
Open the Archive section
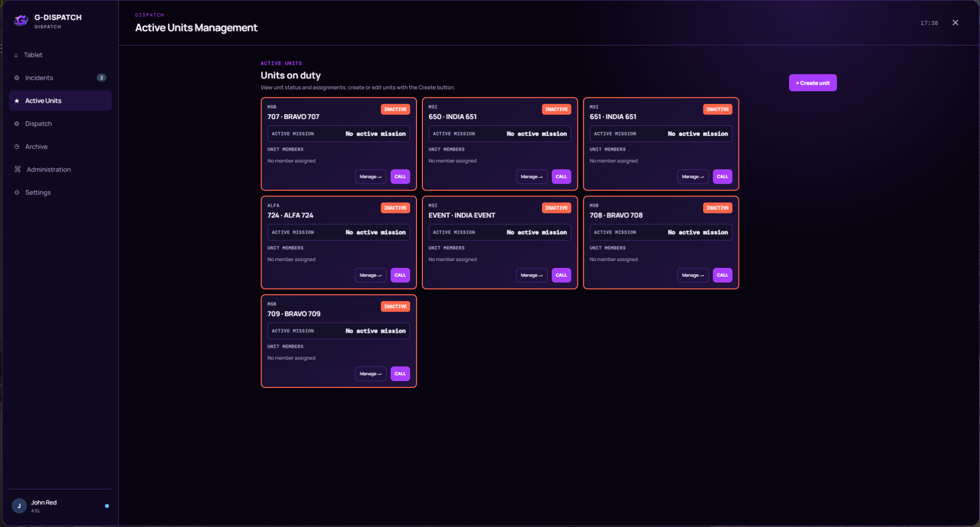point(60,147)
